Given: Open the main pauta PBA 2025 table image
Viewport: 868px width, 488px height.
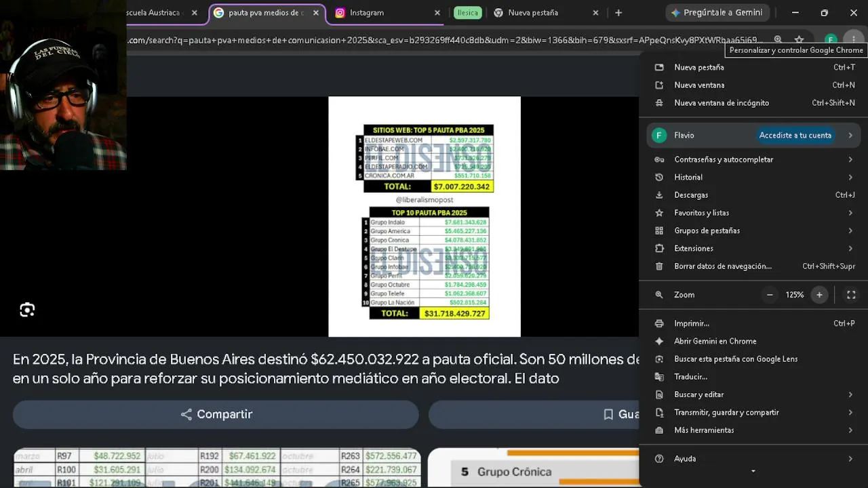Looking at the screenshot, I should coord(425,217).
